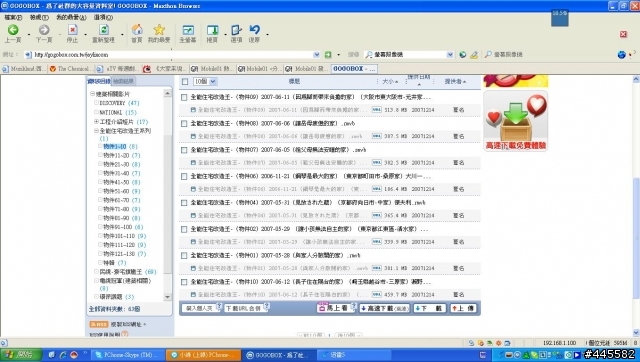640x362 pixels.
Task: Click the grab page toolbar icon with green arrow
Action: tap(212, 30)
